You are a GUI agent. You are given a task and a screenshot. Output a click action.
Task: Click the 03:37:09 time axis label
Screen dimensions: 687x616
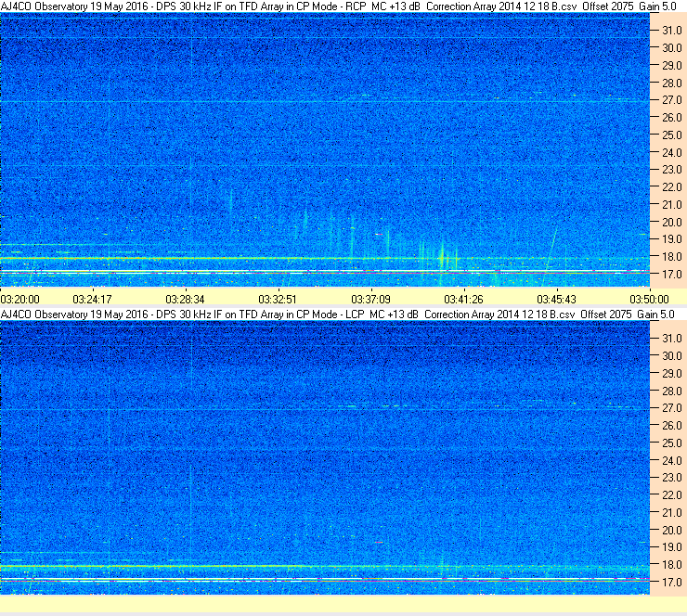point(370,300)
